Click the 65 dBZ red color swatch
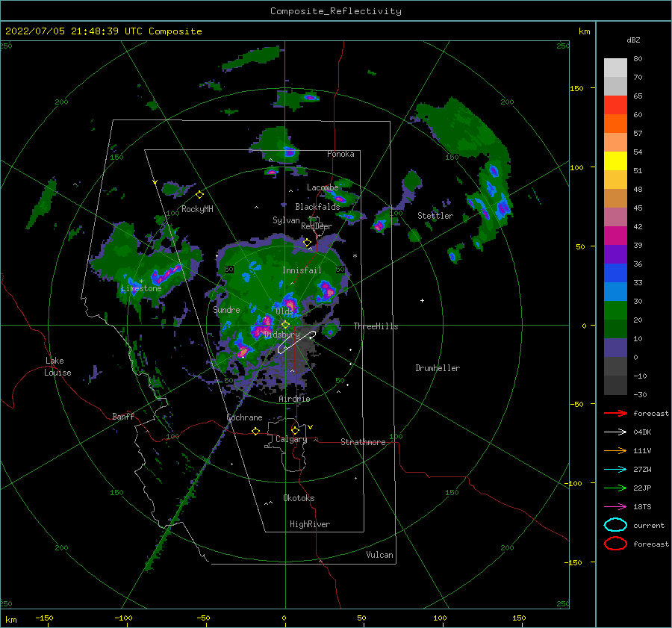Screen dimensions: 672x628 pos(615,105)
